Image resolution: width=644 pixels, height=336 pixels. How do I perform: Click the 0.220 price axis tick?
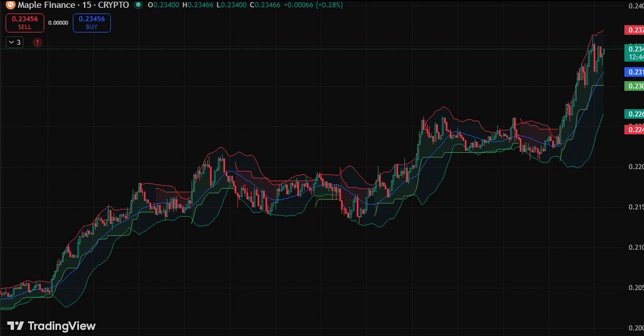click(x=636, y=166)
